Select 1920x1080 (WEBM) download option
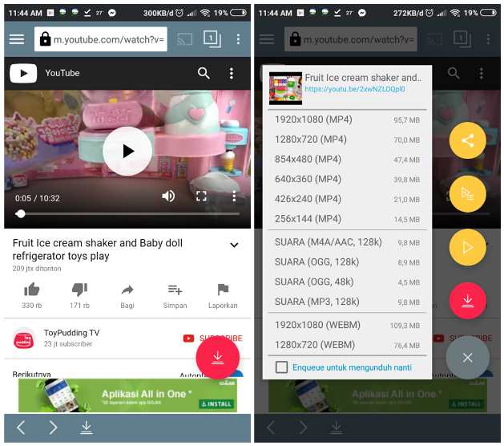 [x=347, y=325]
